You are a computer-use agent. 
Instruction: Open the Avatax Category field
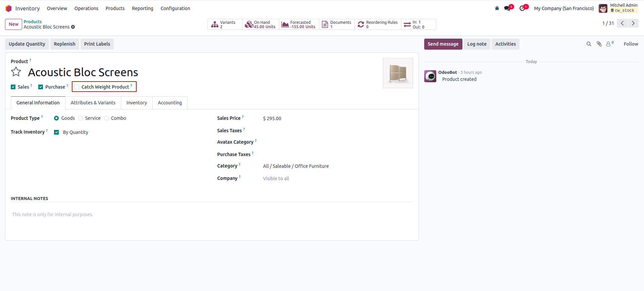[338, 142]
